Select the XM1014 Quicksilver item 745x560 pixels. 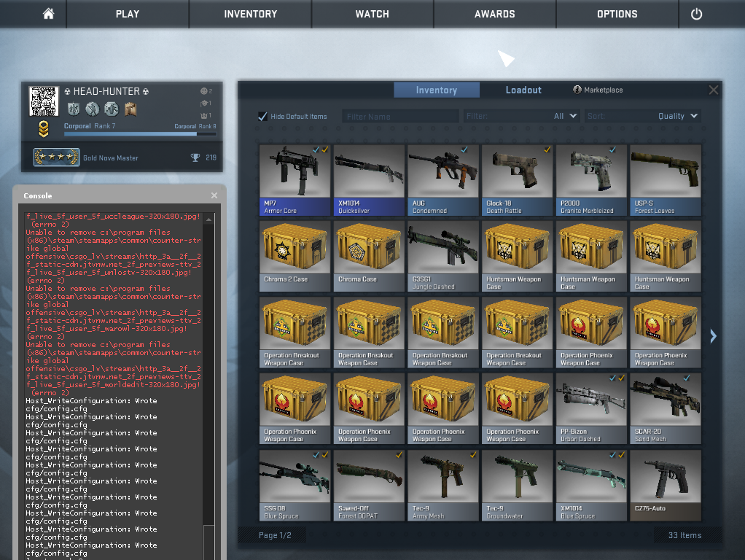click(369, 180)
